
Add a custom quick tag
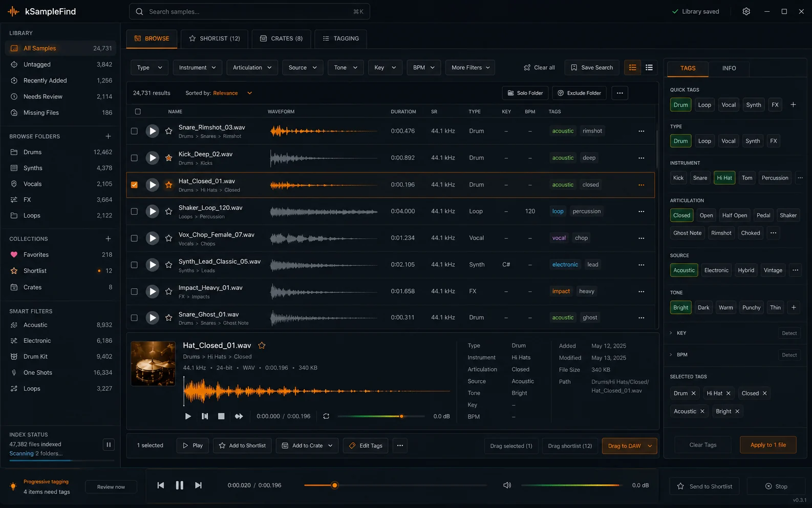(793, 104)
